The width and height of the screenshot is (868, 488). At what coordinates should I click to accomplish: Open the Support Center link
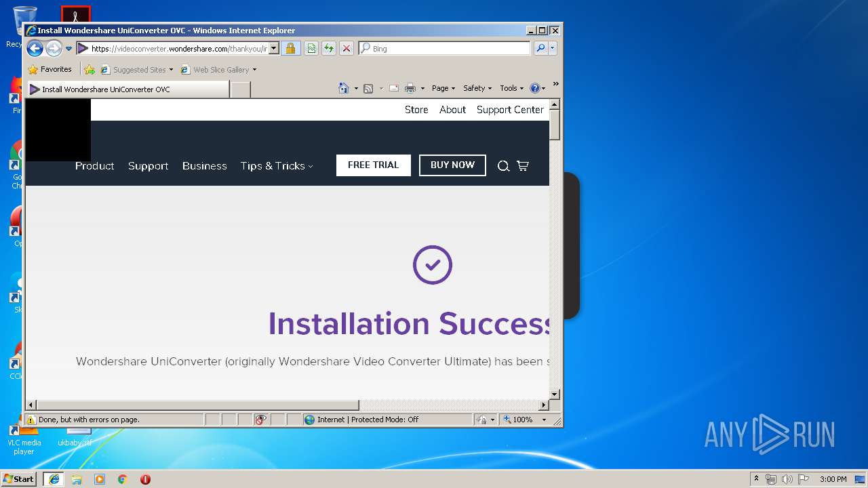click(510, 109)
